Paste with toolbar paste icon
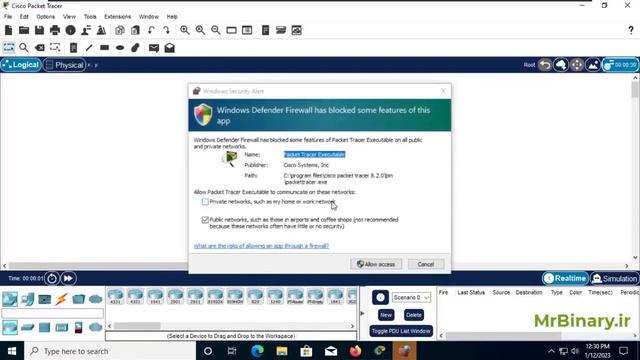Image resolution: width=640 pixels, height=360 pixels. click(x=135, y=30)
